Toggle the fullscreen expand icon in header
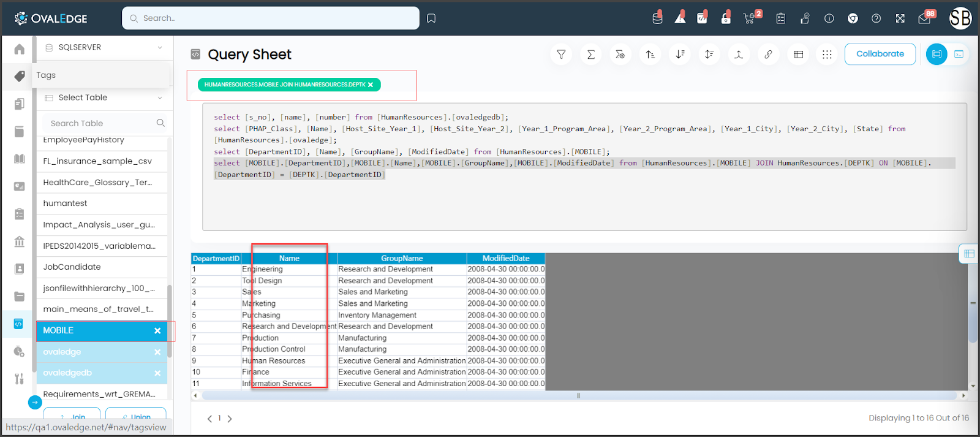 click(900, 18)
